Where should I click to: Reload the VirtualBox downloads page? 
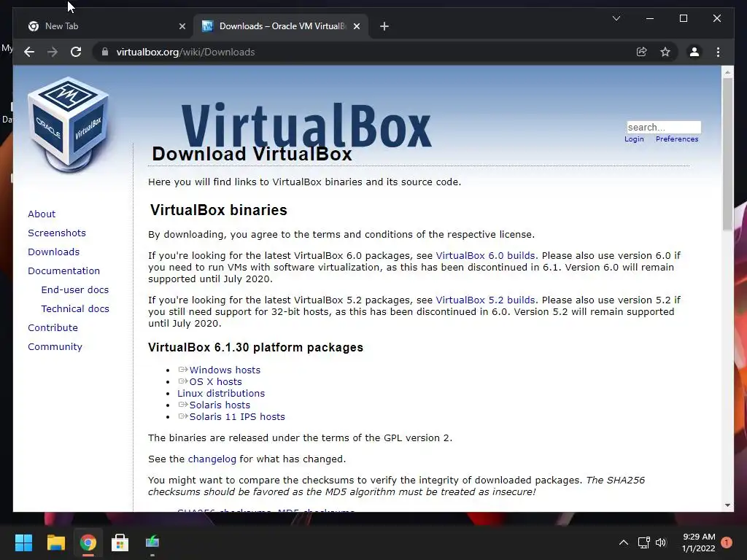(76, 52)
